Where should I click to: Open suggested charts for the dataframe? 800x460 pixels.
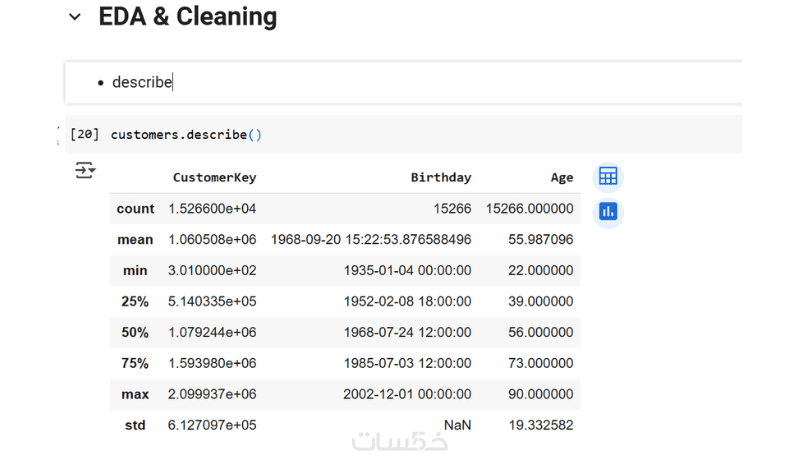pyautogui.click(x=608, y=212)
